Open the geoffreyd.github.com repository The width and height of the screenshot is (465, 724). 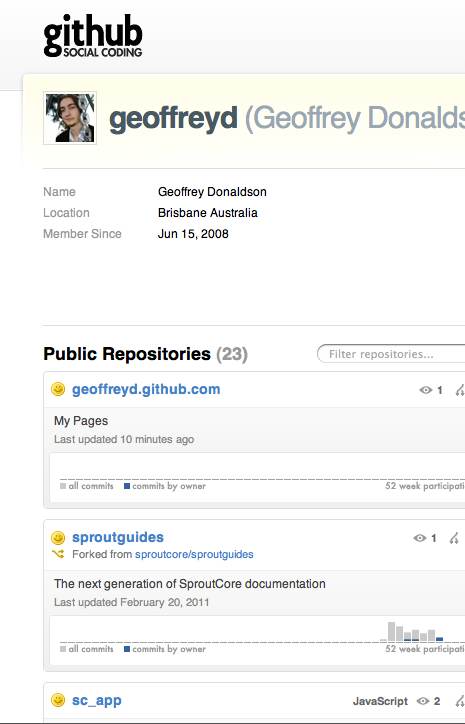[x=146, y=389]
